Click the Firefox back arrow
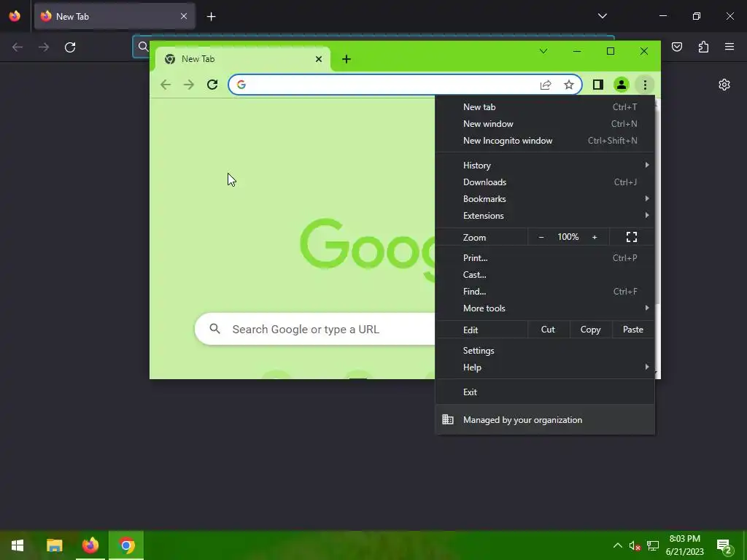The image size is (747, 560). [18, 47]
